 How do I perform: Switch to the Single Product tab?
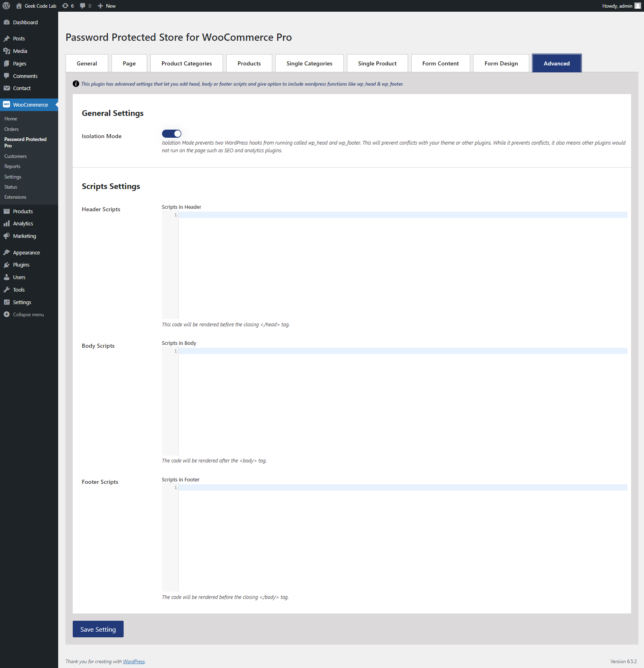377,63
